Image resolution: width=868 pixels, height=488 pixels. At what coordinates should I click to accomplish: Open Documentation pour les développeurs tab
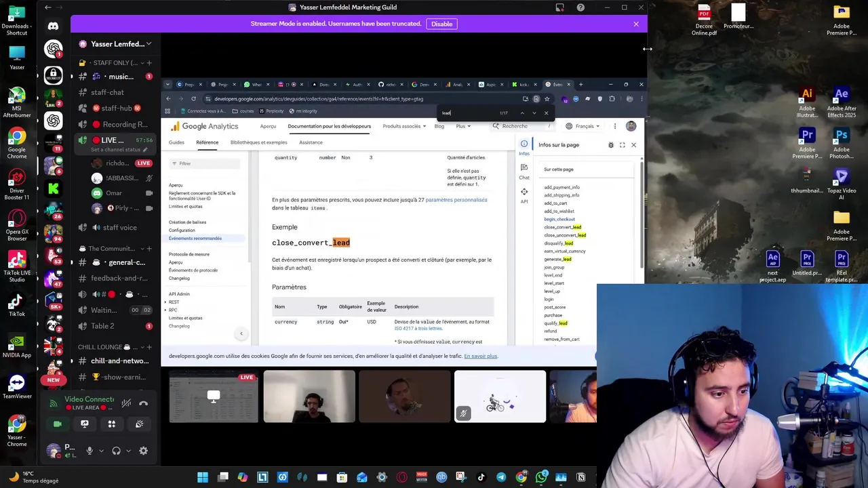click(329, 126)
